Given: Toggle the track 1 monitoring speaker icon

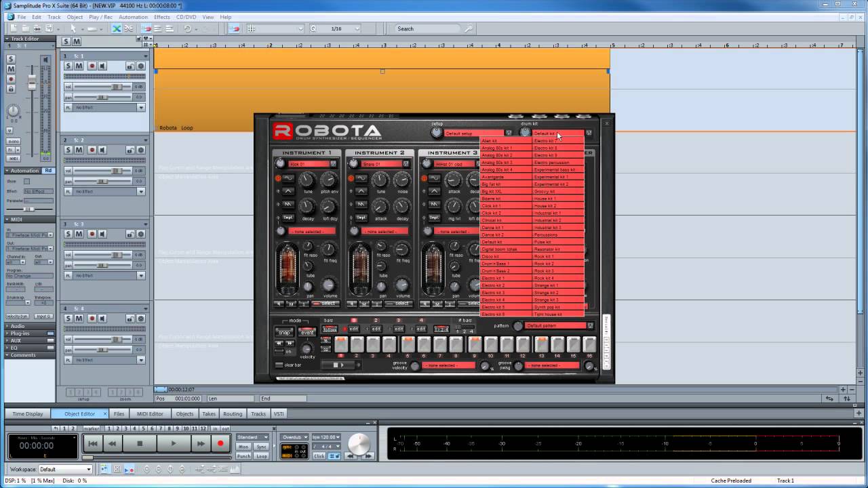Looking at the screenshot, I should click(x=102, y=66).
